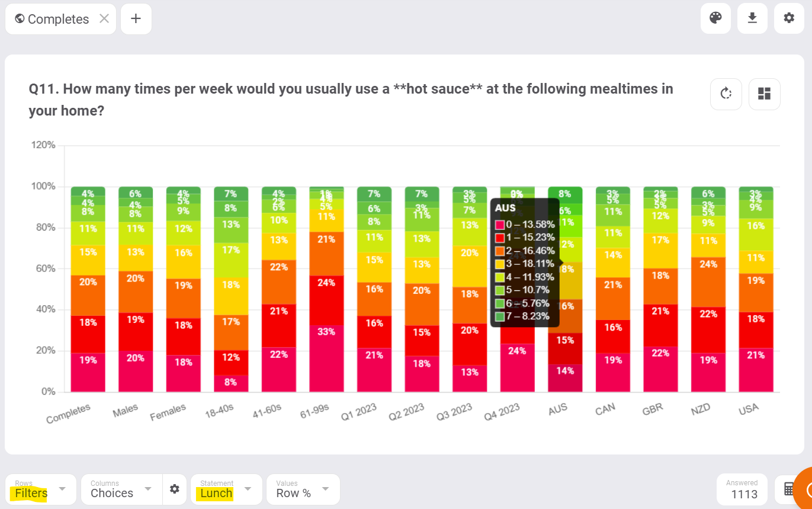
Task: Open the Statement Lunch dropdown
Action: tap(226, 489)
